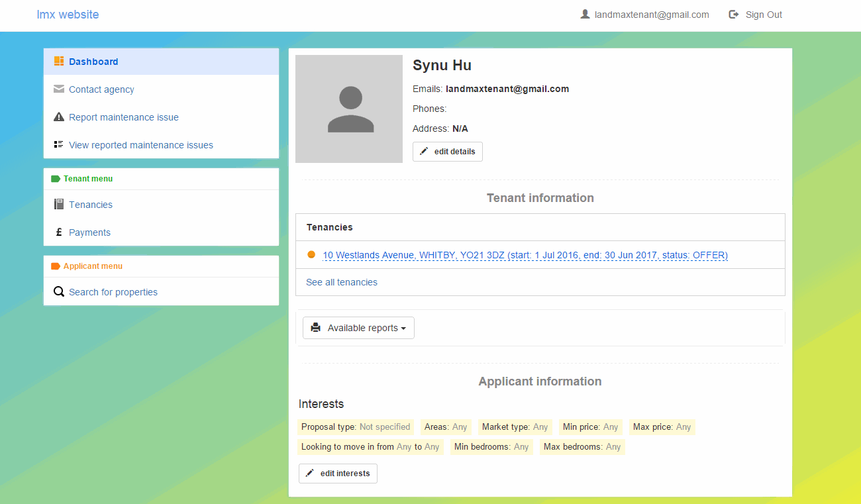The height and width of the screenshot is (504, 861).
Task: Open the 10 Westlands Avenue tenancy link
Action: point(524,255)
